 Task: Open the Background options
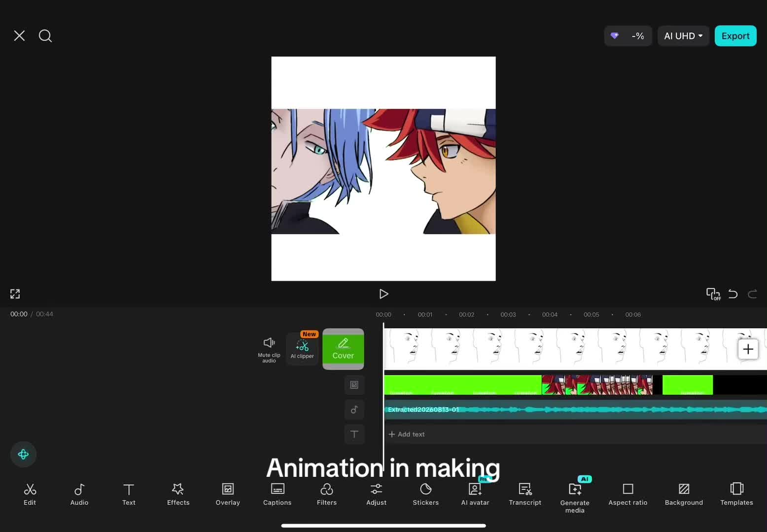[x=684, y=495]
